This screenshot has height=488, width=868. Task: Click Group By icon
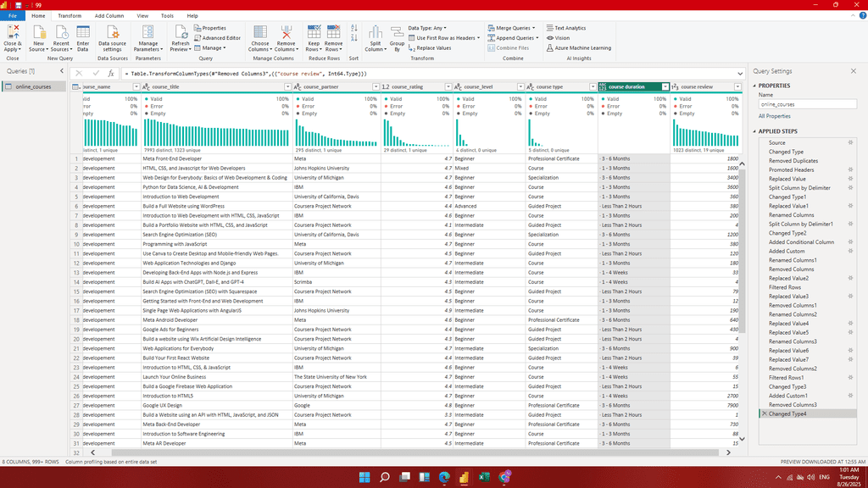(x=397, y=32)
